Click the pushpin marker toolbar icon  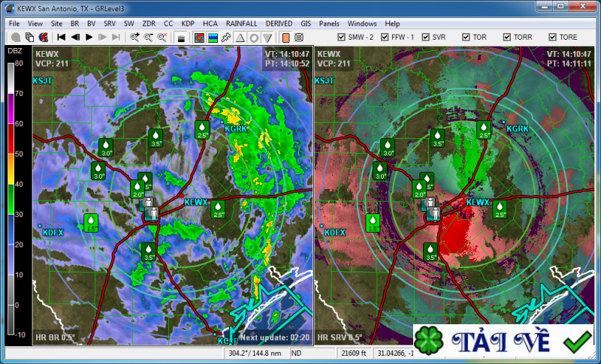coord(226,38)
